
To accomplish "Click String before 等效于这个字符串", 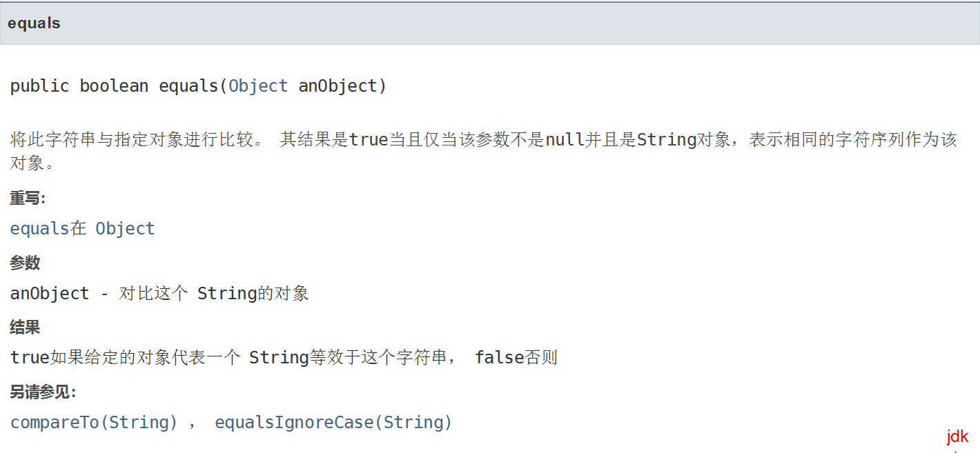I will pyautogui.click(x=279, y=357).
